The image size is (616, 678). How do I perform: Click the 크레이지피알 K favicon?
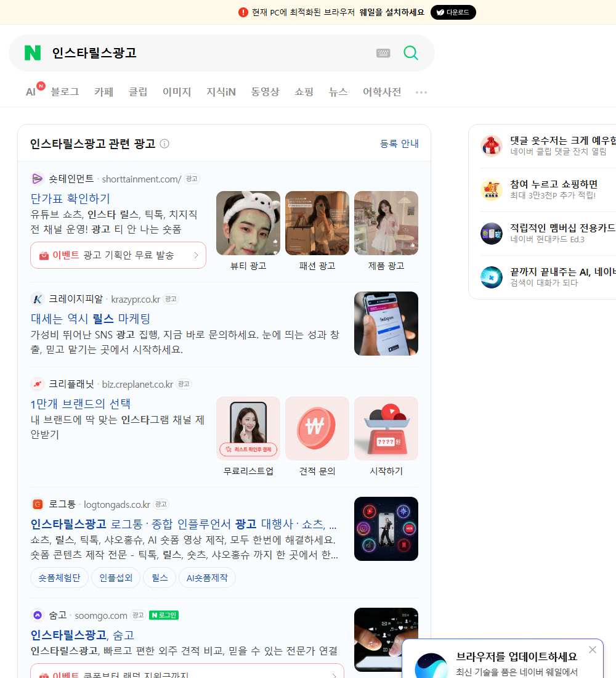click(38, 299)
